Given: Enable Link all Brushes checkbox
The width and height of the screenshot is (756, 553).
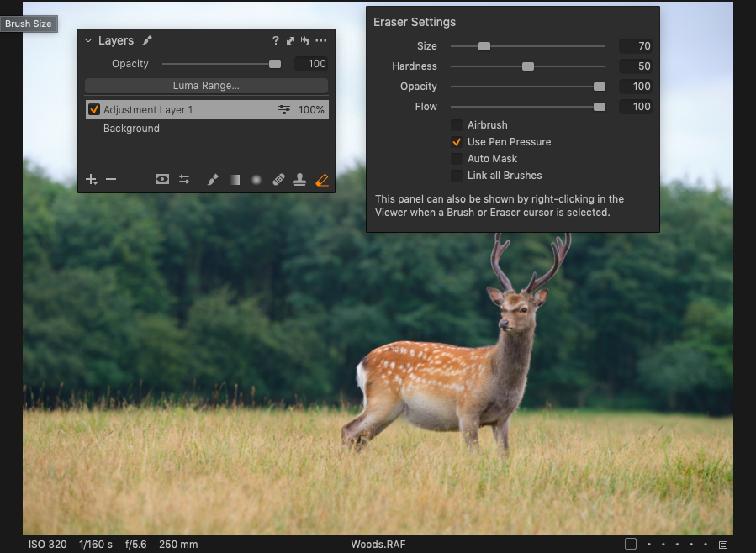Looking at the screenshot, I should pos(456,176).
